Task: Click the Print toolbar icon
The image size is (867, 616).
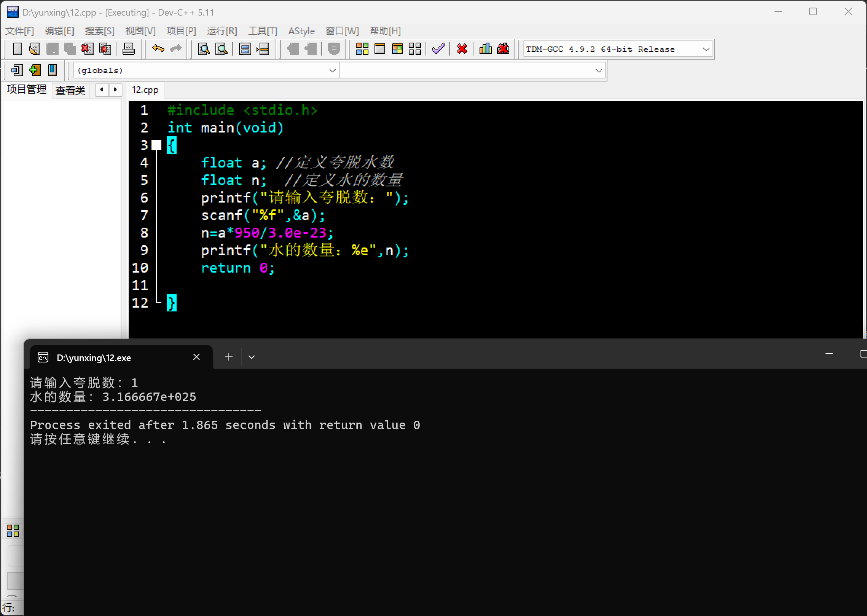Action: point(129,49)
